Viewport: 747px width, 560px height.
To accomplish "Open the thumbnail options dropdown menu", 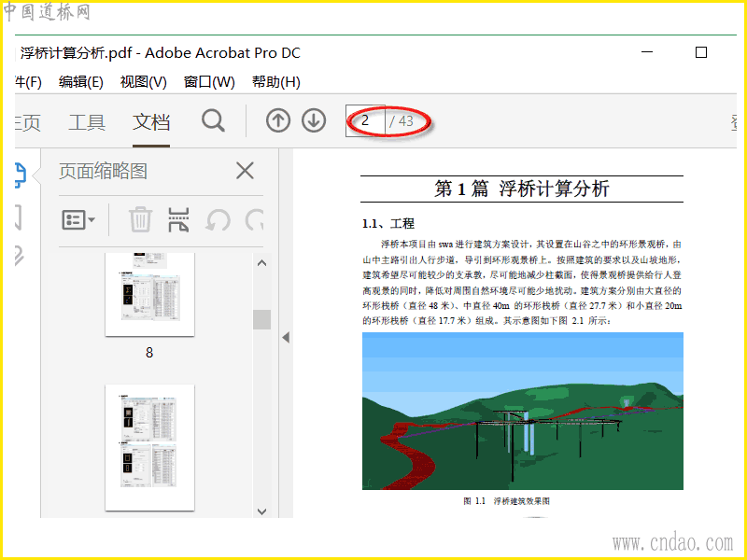I will tap(78, 220).
